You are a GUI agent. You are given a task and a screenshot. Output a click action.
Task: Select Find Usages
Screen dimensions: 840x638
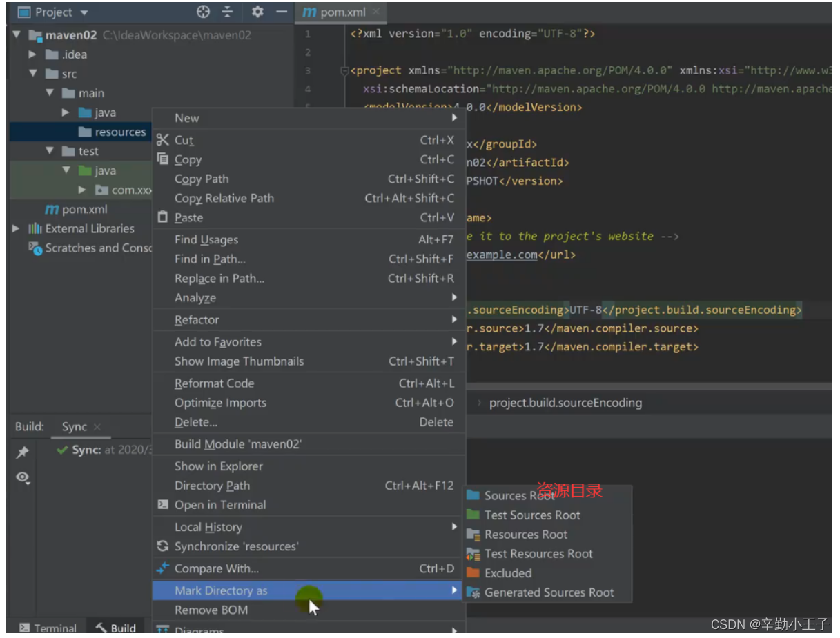pos(309,239)
